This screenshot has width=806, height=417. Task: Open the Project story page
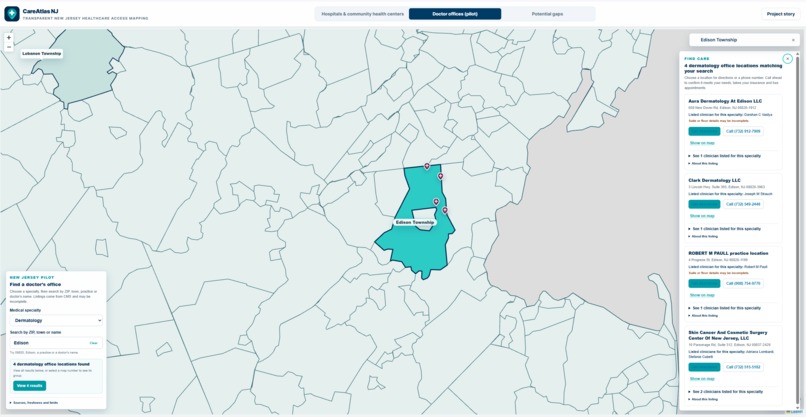780,14
